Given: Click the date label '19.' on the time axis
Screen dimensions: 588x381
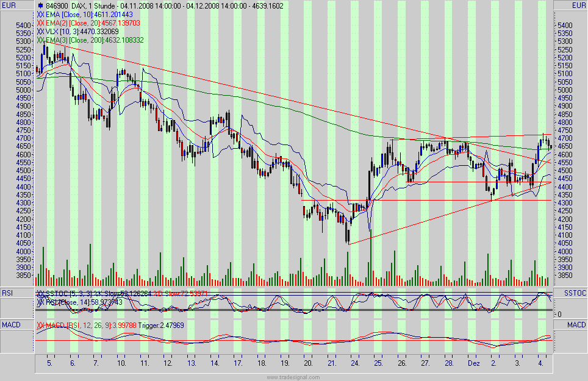Looking at the screenshot, I should point(285,363).
